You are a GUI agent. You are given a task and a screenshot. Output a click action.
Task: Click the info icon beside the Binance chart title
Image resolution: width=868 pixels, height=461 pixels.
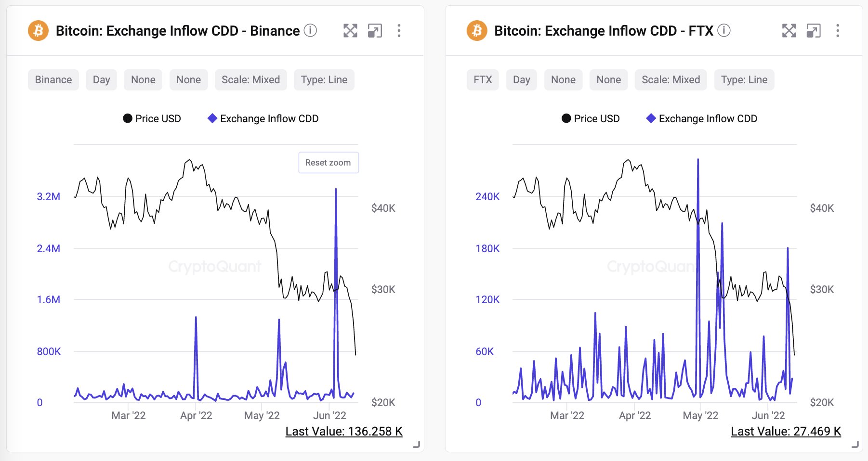[311, 31]
